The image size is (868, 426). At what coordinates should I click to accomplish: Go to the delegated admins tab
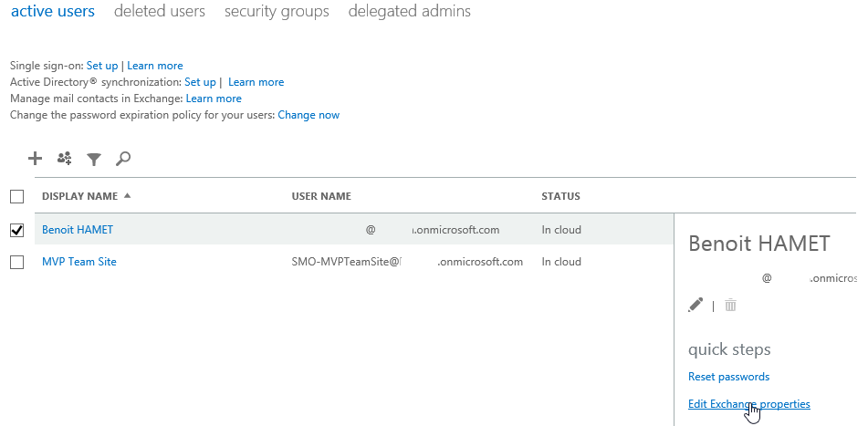coord(410,12)
